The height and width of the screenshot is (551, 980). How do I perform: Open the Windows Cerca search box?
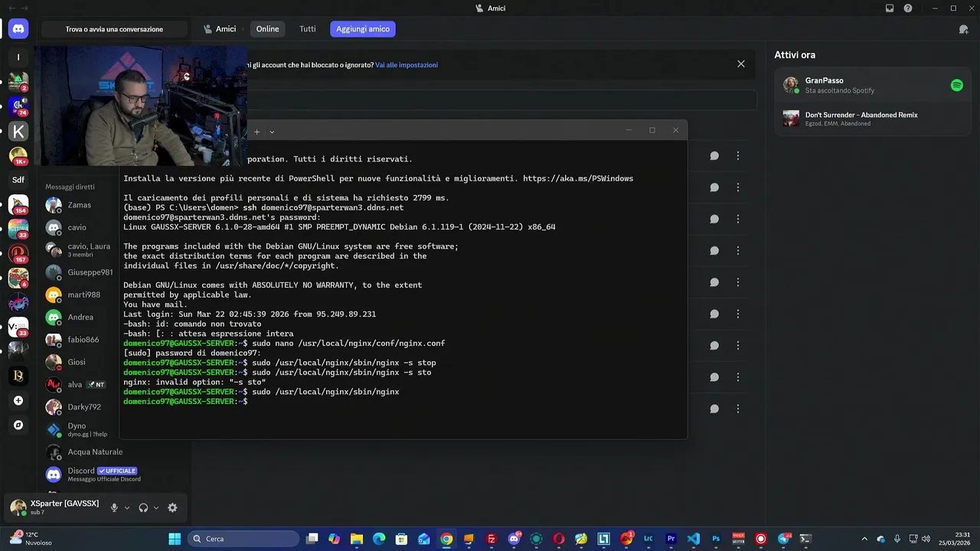click(x=243, y=539)
